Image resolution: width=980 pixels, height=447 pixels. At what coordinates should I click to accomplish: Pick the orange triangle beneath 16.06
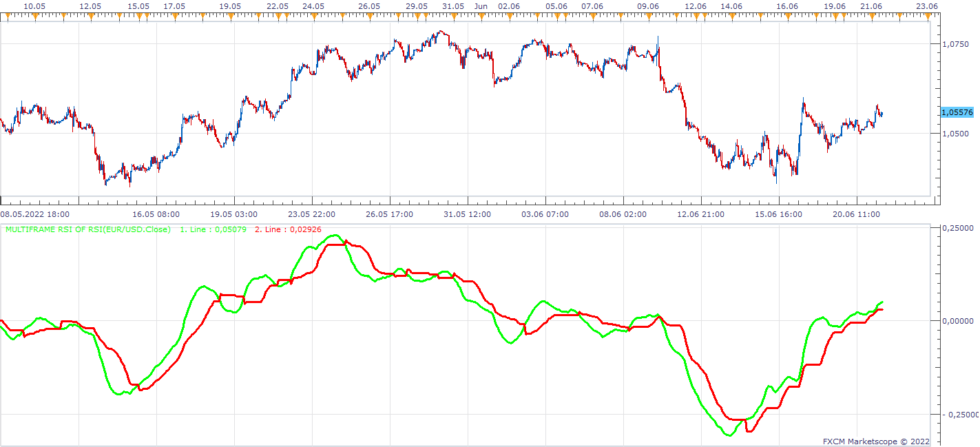(x=787, y=15)
